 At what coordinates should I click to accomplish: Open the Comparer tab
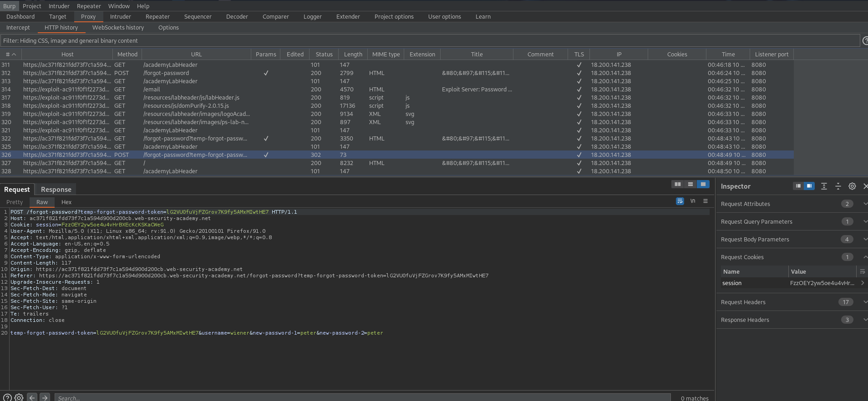point(276,17)
